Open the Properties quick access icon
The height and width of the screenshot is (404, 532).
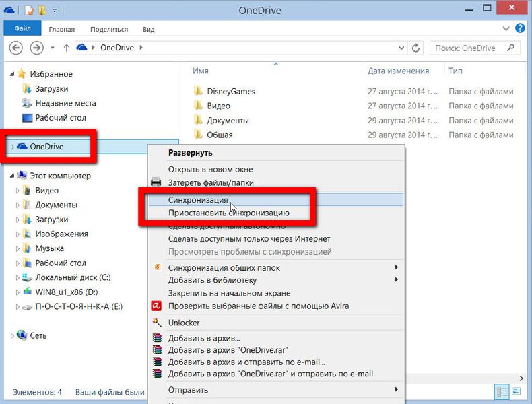[x=30, y=11]
